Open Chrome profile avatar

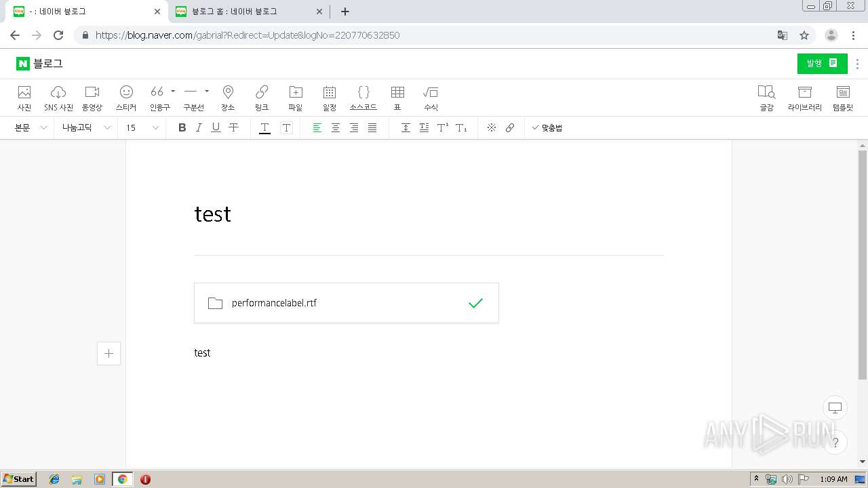tap(831, 35)
